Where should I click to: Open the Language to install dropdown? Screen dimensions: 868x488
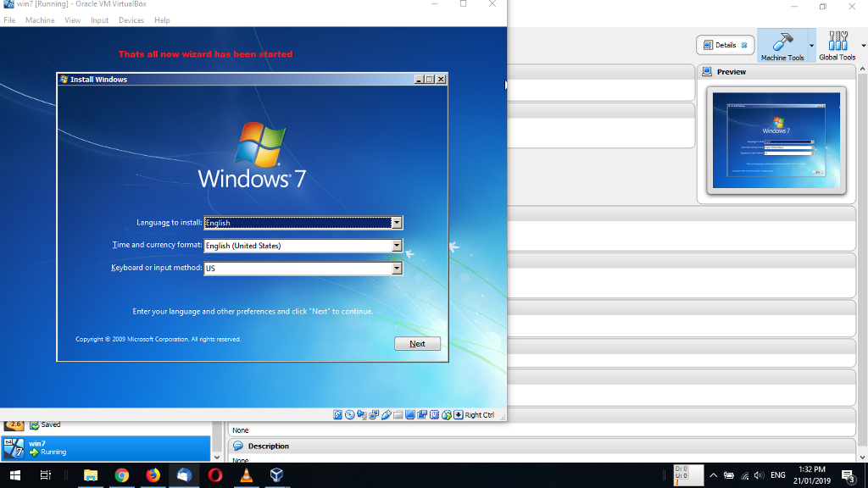tap(396, 222)
